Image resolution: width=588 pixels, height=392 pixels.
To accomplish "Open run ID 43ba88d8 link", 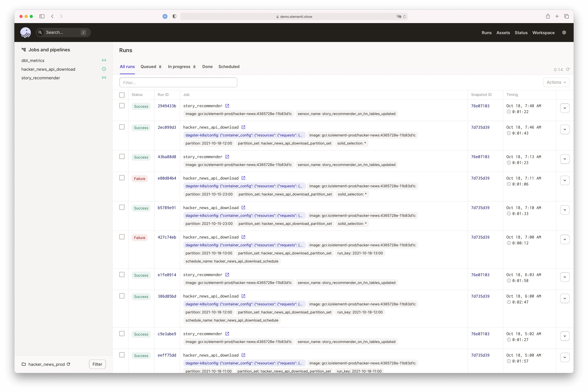I will pos(167,157).
